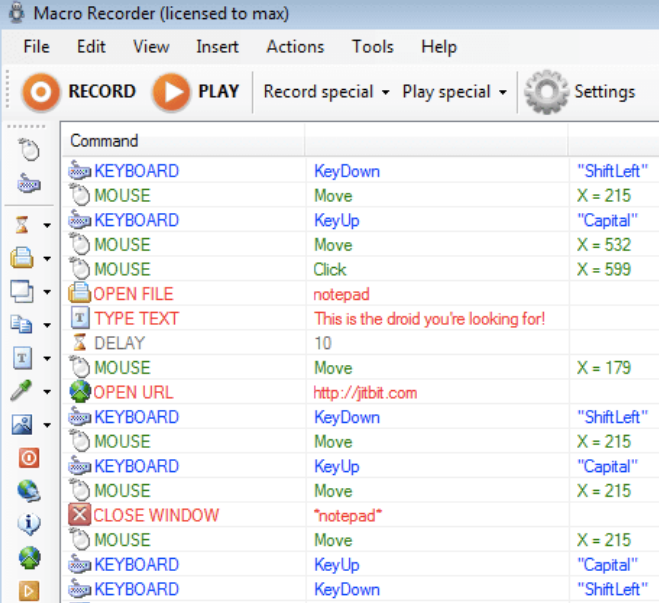Select the DELAY 10 row

coord(361,343)
